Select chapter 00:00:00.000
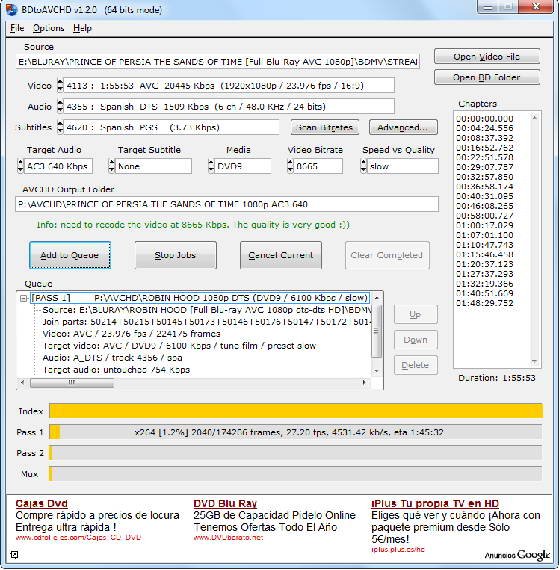This screenshot has height=570, width=560. [485, 119]
